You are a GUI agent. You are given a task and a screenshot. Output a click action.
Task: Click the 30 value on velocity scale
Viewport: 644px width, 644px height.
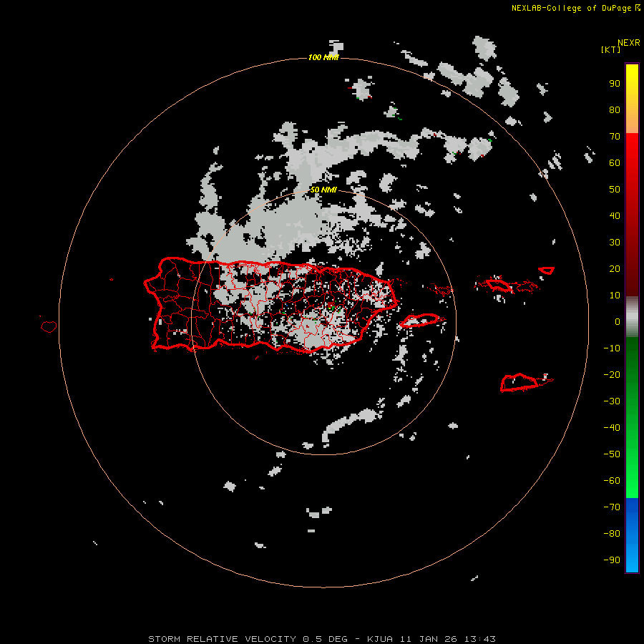pos(615,243)
